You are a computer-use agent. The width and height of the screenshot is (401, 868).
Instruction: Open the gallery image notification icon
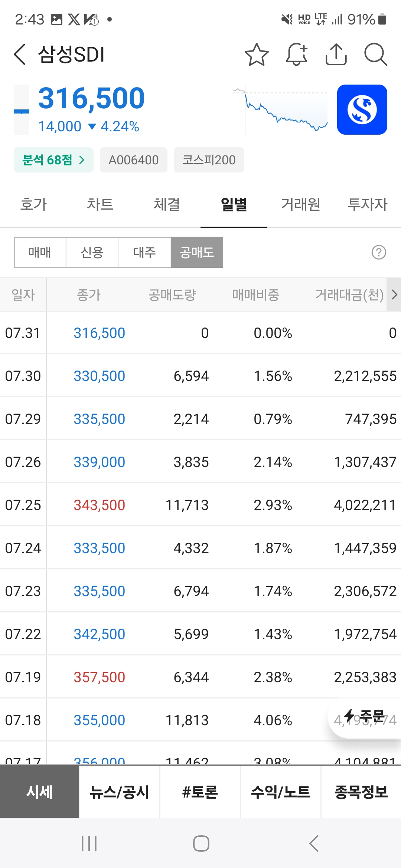click(x=56, y=19)
